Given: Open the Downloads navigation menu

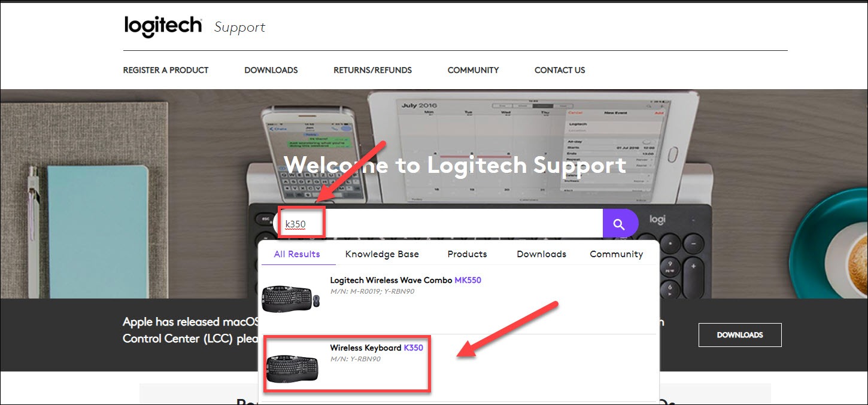Looking at the screenshot, I should pos(271,70).
